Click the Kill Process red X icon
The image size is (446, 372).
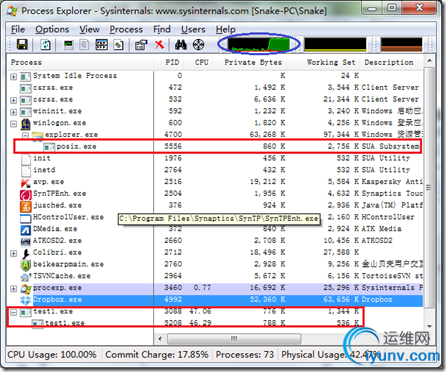point(160,44)
